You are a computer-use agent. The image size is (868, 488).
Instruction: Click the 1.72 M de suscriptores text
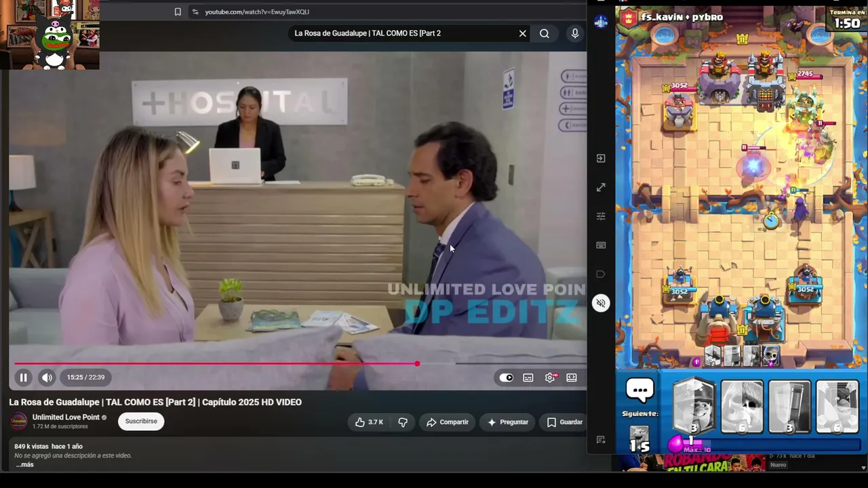tap(60, 427)
